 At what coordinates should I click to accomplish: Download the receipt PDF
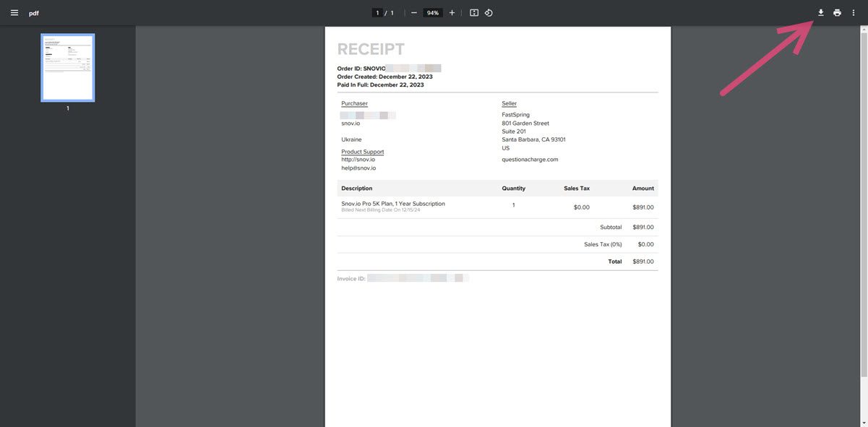(820, 13)
